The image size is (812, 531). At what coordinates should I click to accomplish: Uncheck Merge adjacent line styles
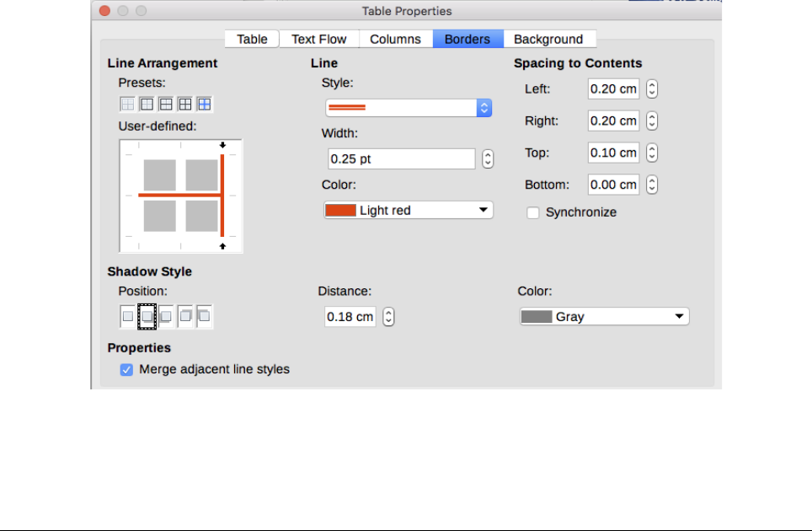[127, 369]
